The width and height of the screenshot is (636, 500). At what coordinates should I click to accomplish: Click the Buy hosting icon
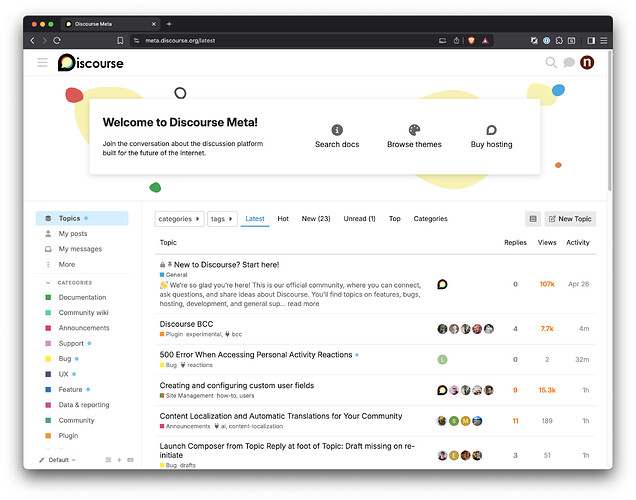coord(491,130)
